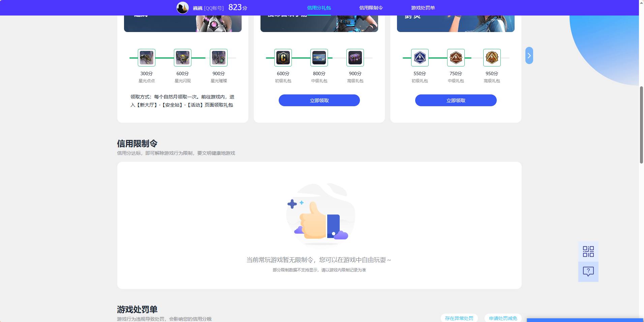Claim the 600/800/900分 gift pack with 立即领取
The image size is (644, 322).
coord(319,100)
